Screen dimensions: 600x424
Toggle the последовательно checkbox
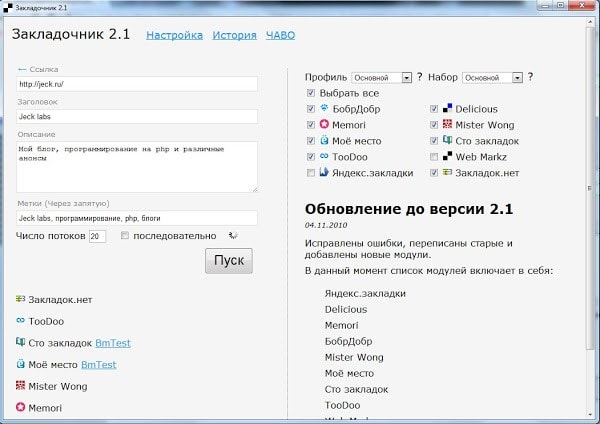point(124,236)
